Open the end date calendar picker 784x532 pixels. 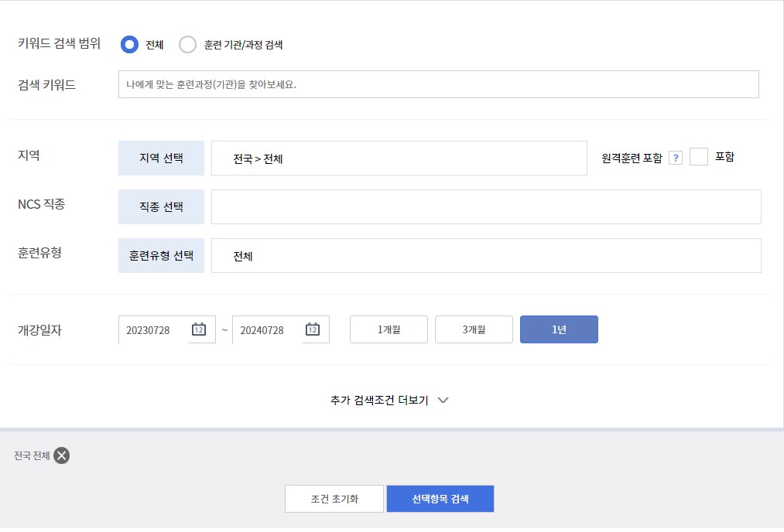[313, 329]
